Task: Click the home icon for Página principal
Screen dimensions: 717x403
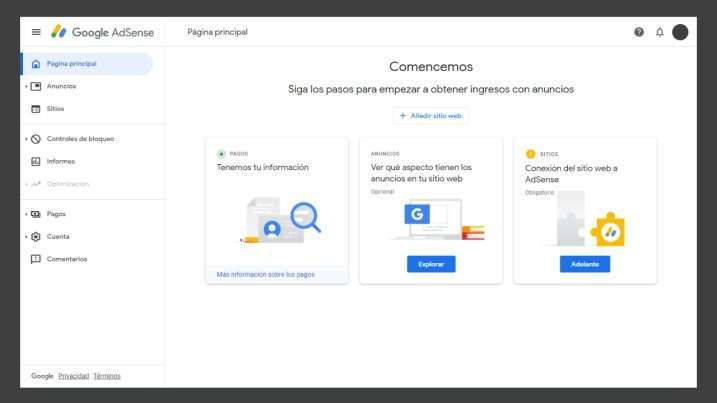Action: pos(36,64)
